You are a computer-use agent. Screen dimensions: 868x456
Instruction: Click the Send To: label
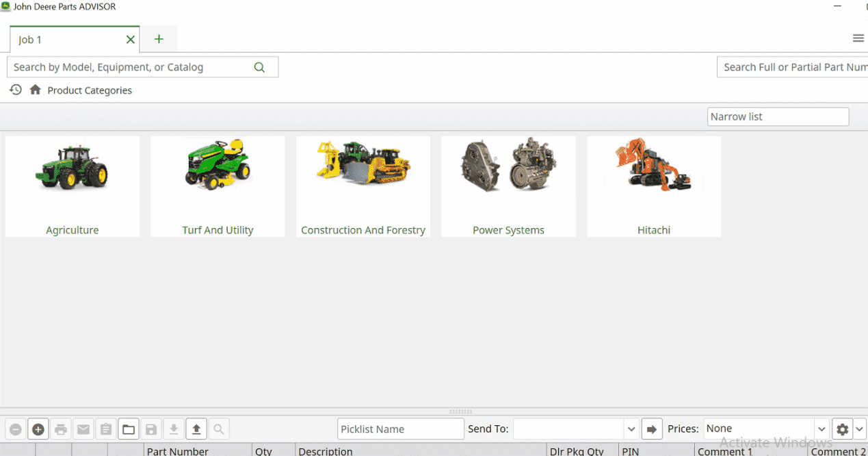[x=488, y=429]
